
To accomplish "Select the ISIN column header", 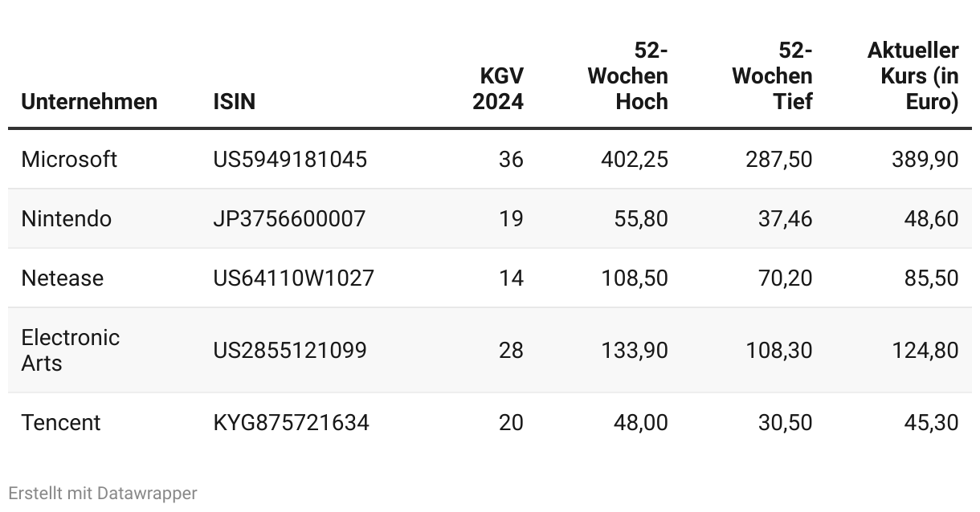I will point(234,102).
